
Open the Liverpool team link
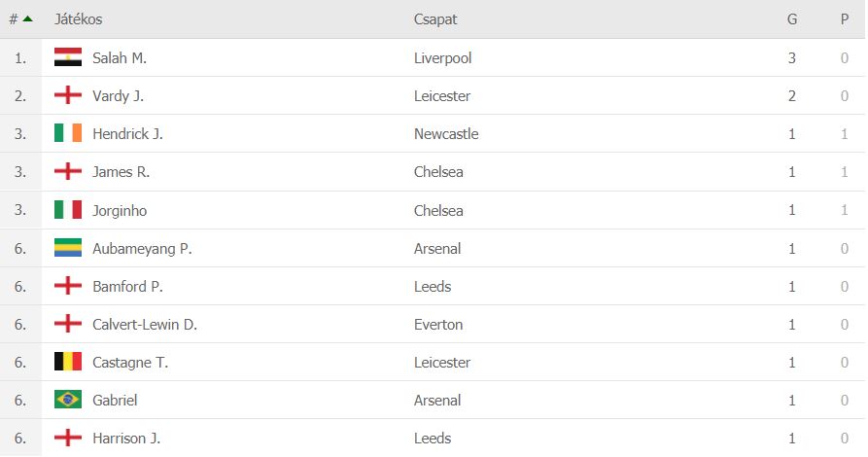pyautogui.click(x=442, y=58)
